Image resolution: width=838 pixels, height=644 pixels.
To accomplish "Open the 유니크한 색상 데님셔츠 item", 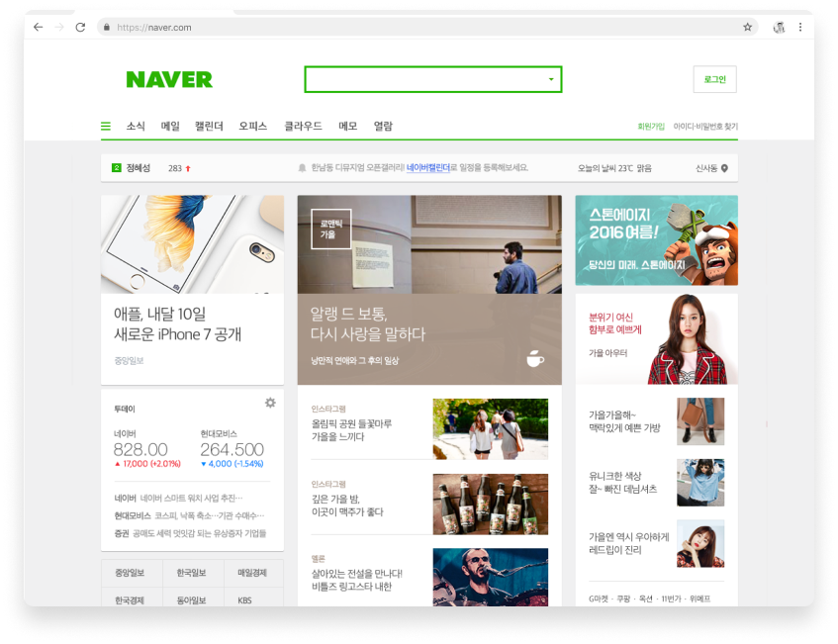I will (656, 482).
